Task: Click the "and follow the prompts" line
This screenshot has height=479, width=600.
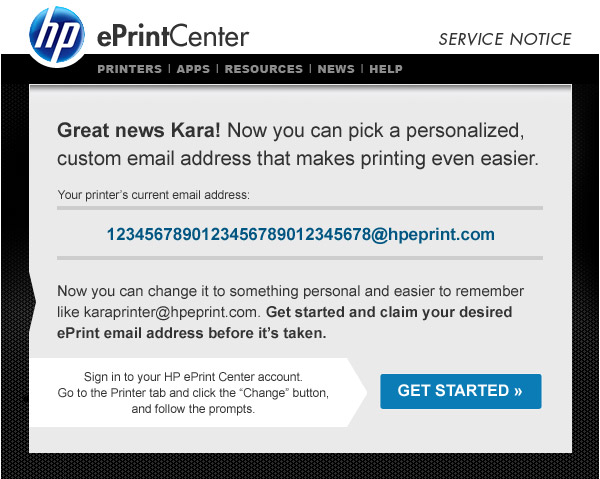Action: (193, 409)
